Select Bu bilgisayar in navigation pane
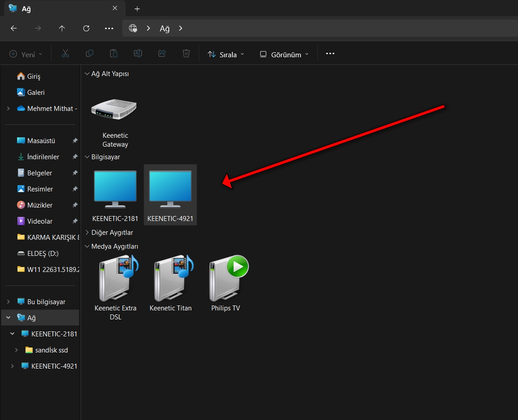The image size is (518, 420). coord(41,301)
